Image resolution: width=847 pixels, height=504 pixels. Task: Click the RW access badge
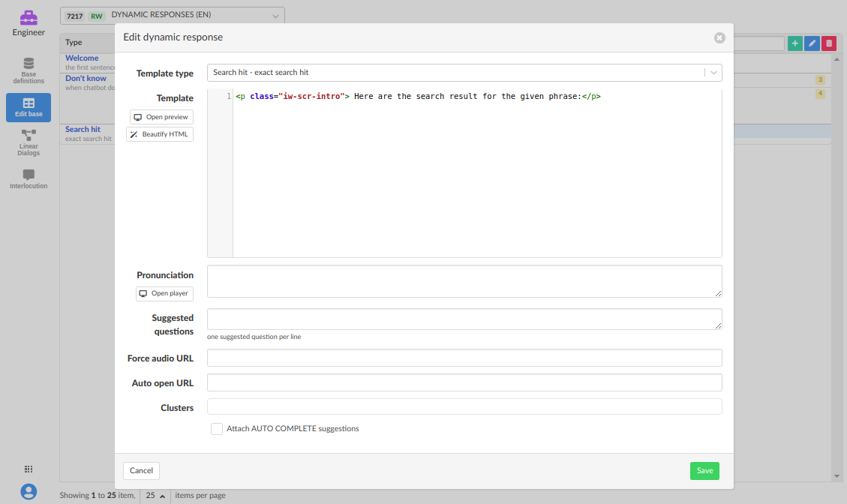(x=97, y=16)
